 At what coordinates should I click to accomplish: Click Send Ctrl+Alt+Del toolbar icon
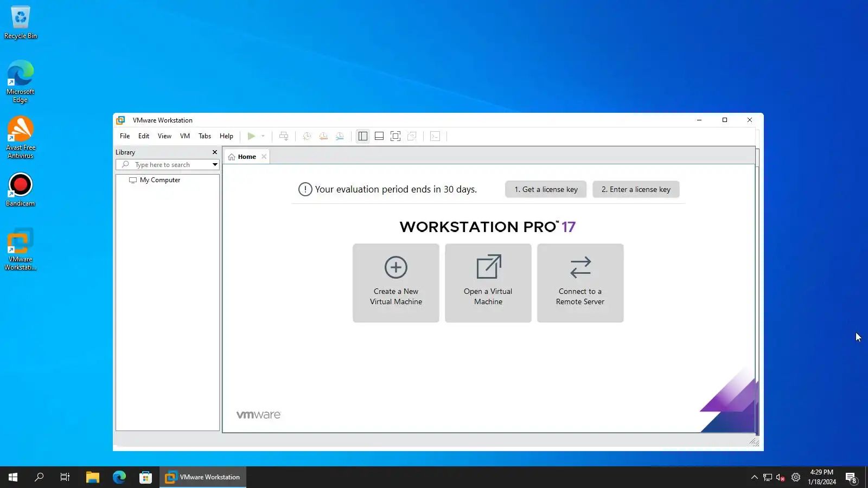point(284,136)
